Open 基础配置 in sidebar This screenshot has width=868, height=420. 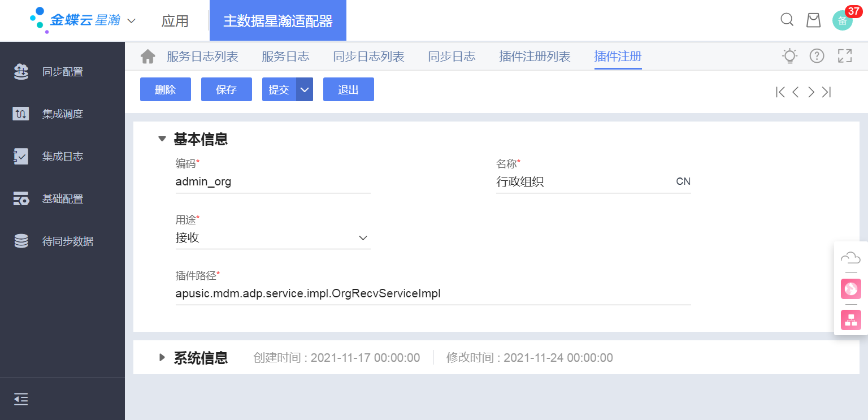point(62,199)
